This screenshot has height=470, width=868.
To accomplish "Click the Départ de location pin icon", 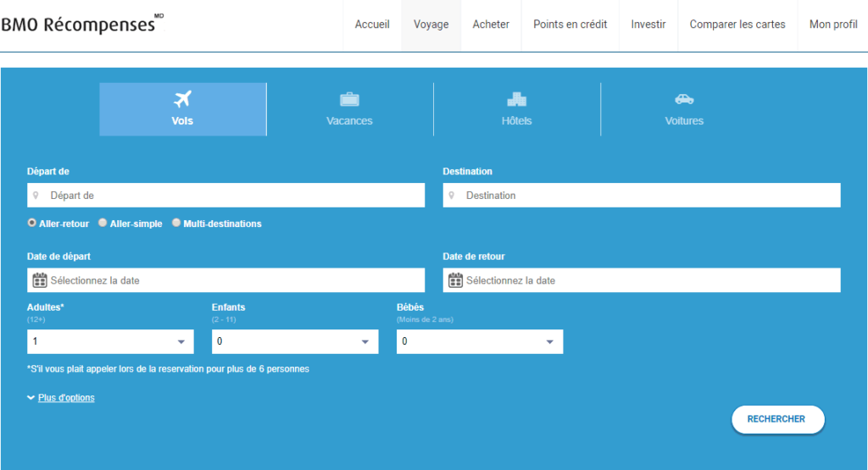I will tap(36, 196).
